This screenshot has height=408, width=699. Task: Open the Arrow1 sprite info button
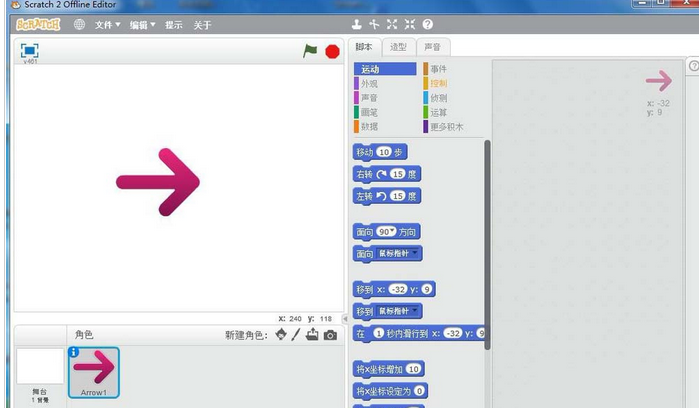click(x=74, y=352)
